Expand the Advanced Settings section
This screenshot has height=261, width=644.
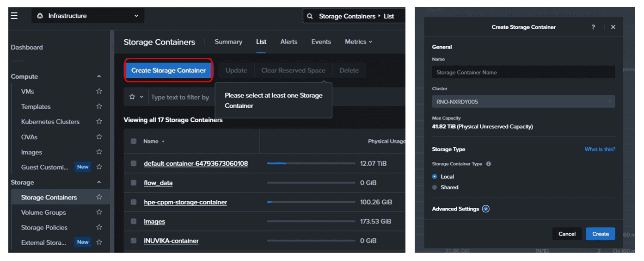(485, 209)
